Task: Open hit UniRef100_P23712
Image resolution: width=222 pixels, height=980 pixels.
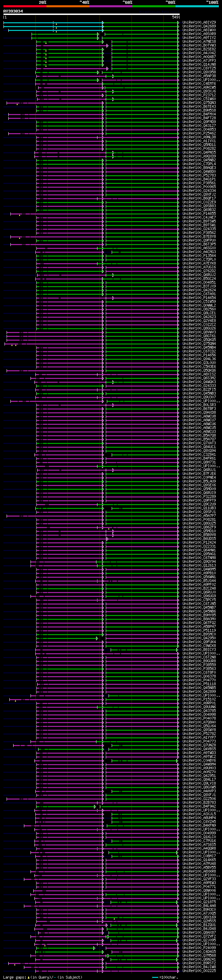Action: 199,95
